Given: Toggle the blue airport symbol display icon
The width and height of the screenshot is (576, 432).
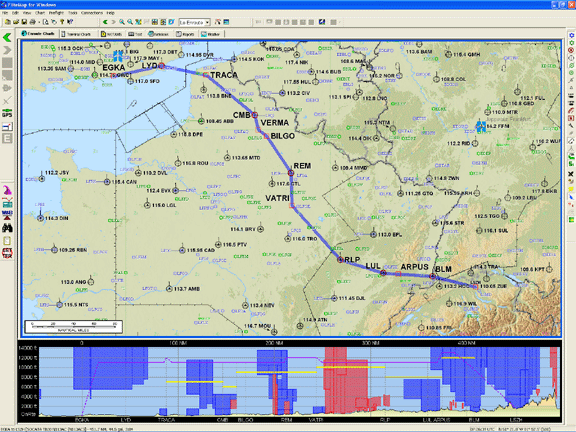Looking at the screenshot, I should (572, 35).
